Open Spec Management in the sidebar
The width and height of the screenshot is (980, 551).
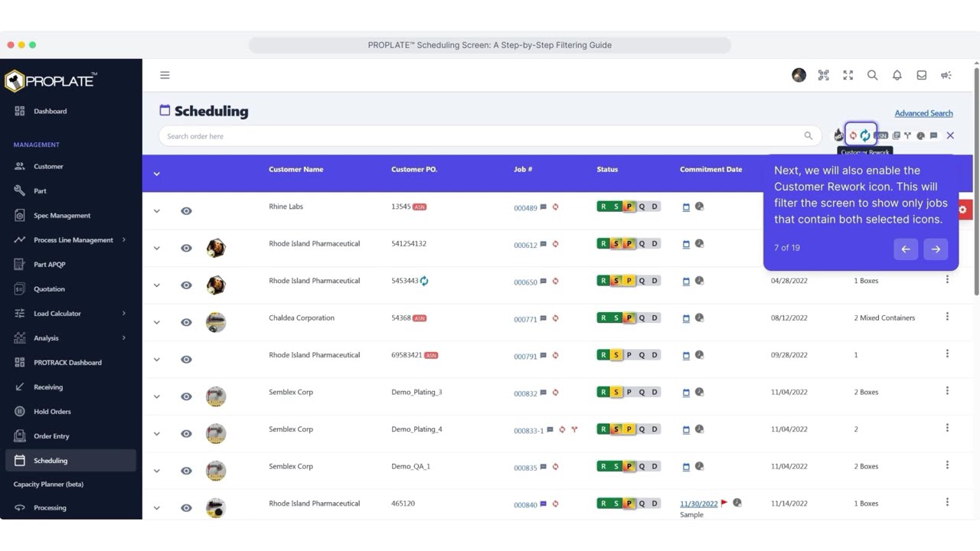[62, 215]
